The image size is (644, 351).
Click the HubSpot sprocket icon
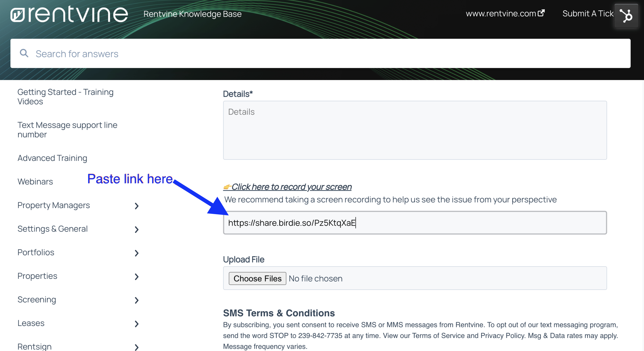click(626, 16)
